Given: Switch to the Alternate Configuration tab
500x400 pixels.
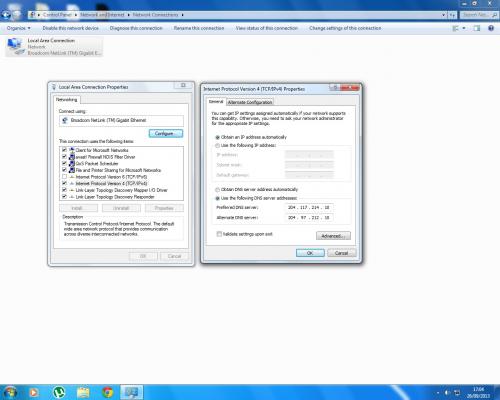Looking at the screenshot, I should 250,102.
